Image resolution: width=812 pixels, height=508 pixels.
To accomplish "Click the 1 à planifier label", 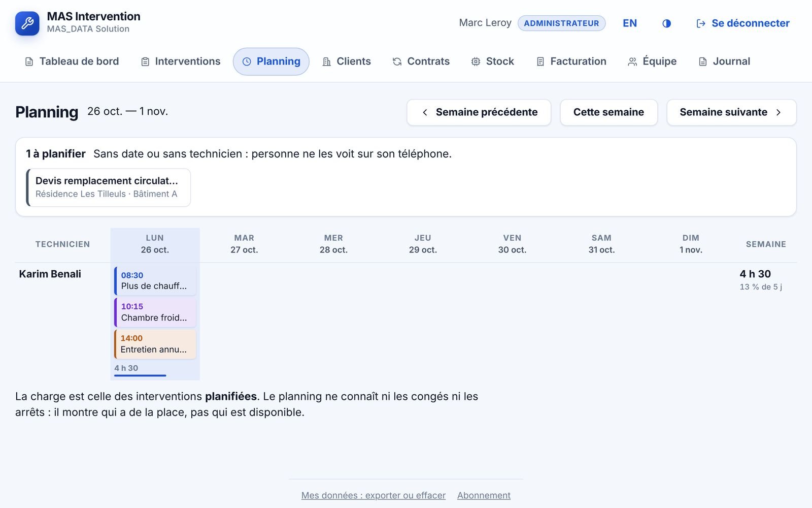I will (56, 154).
